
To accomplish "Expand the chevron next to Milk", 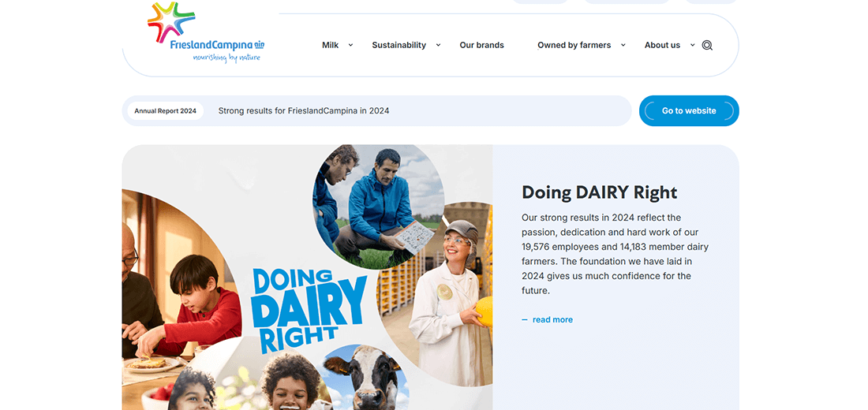I will (x=350, y=46).
